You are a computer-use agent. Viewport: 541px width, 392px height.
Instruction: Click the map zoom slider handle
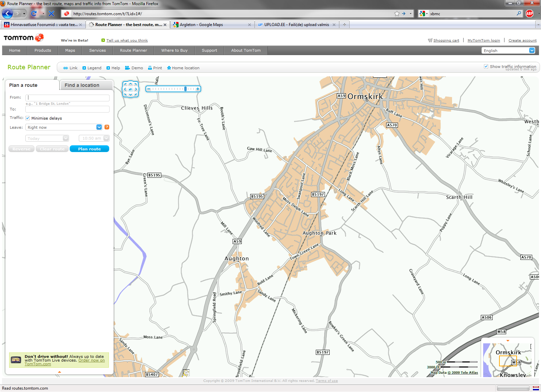(185, 89)
